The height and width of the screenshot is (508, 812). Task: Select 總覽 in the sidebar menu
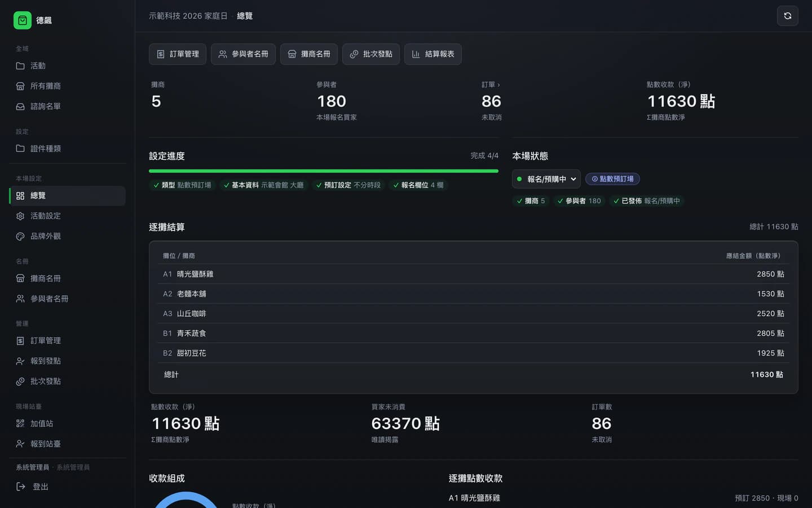(x=68, y=196)
